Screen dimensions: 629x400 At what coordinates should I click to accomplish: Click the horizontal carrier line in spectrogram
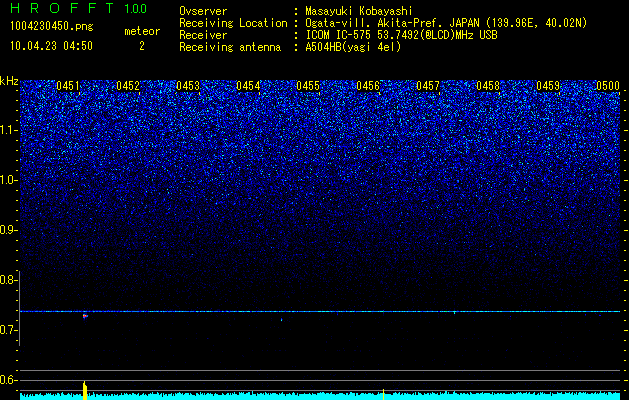point(320,311)
